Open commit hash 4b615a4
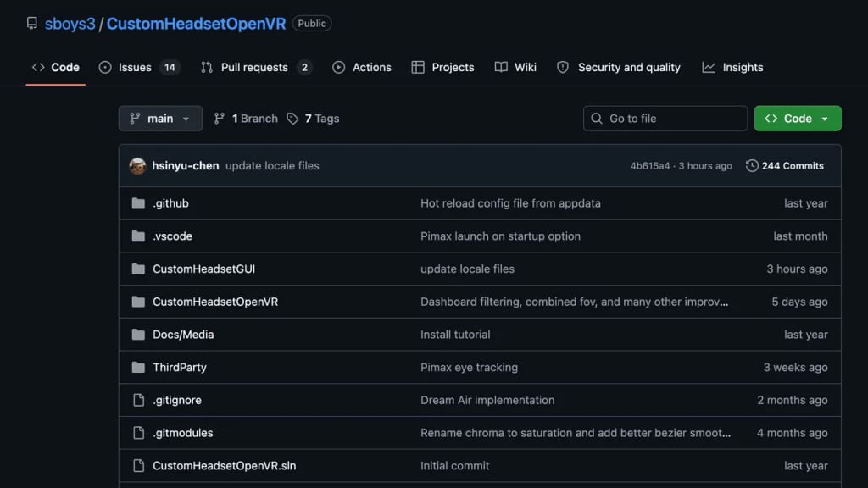This screenshot has width=868, height=488. [649, 166]
